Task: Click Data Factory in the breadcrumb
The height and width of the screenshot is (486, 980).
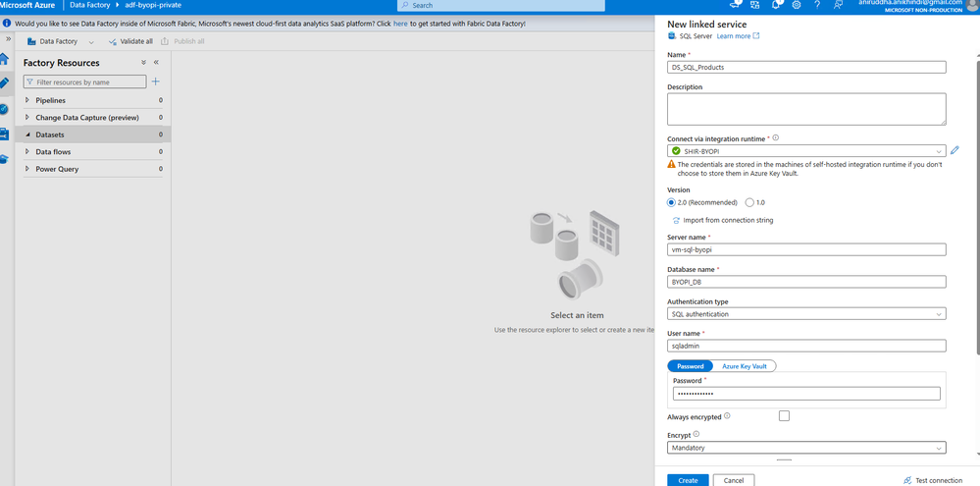Action: pyautogui.click(x=90, y=5)
